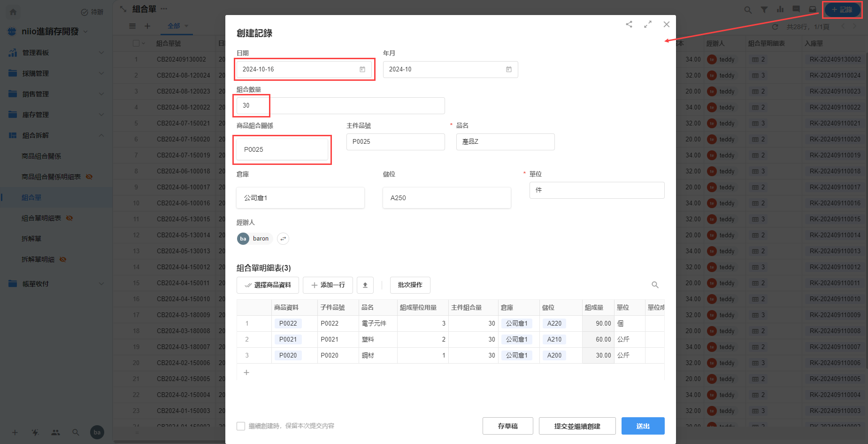This screenshot has height=444, width=868.
Task: Click the share icon in the dialog header
Action: (629, 24)
